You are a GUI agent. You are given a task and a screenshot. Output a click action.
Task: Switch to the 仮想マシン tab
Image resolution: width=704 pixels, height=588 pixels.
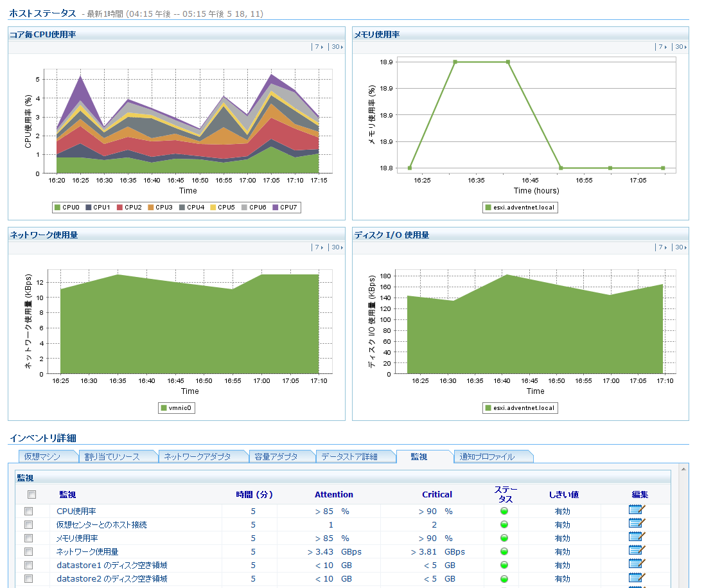(42, 457)
